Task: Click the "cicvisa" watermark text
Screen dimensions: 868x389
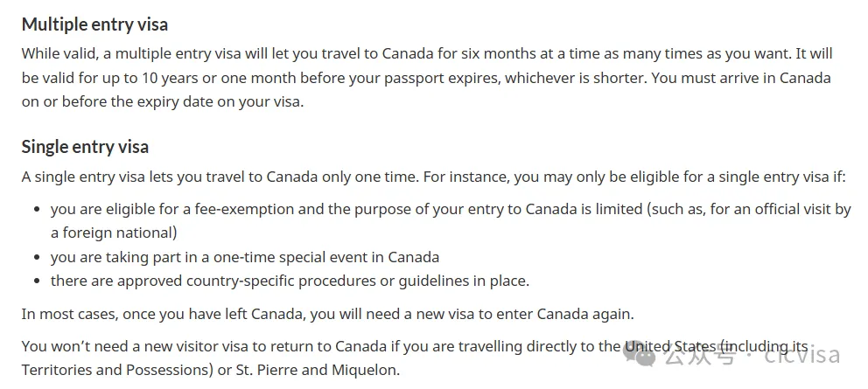Action: pyautogui.click(x=801, y=355)
